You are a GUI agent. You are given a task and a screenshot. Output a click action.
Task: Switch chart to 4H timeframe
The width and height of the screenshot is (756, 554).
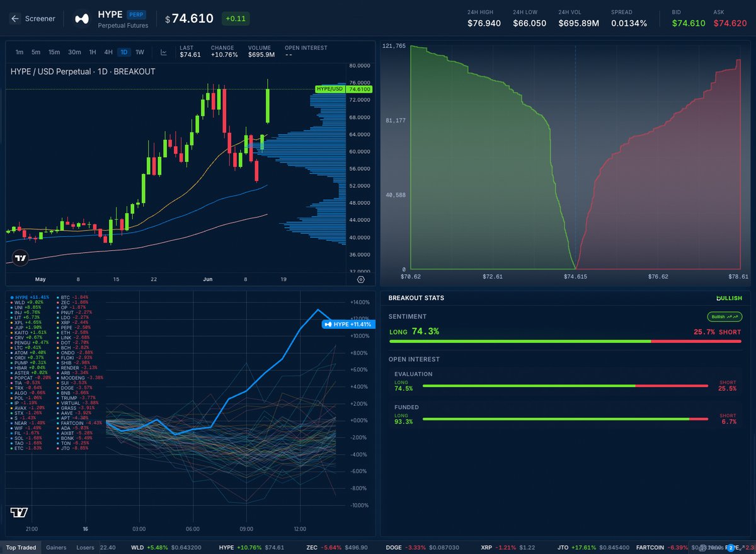(x=108, y=52)
